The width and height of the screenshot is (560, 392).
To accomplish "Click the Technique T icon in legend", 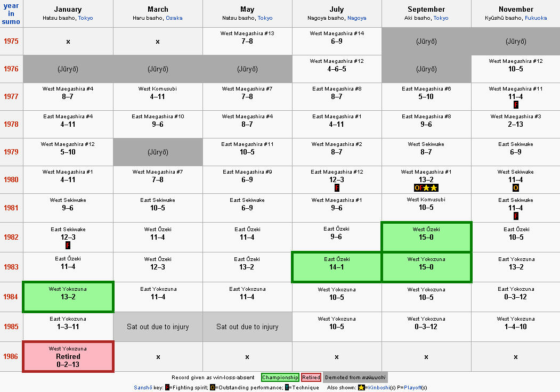I will pyautogui.click(x=287, y=387).
